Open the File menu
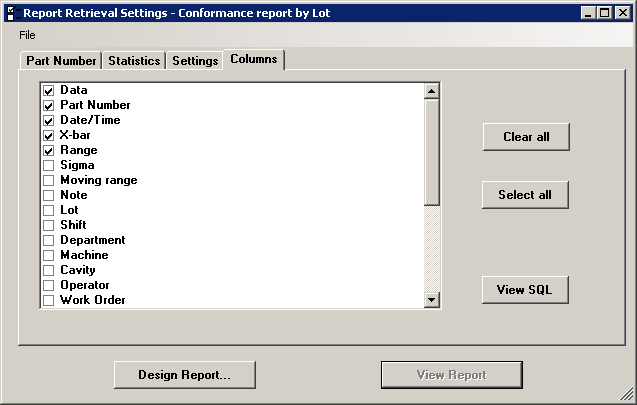This screenshot has width=637, height=405. click(27, 35)
